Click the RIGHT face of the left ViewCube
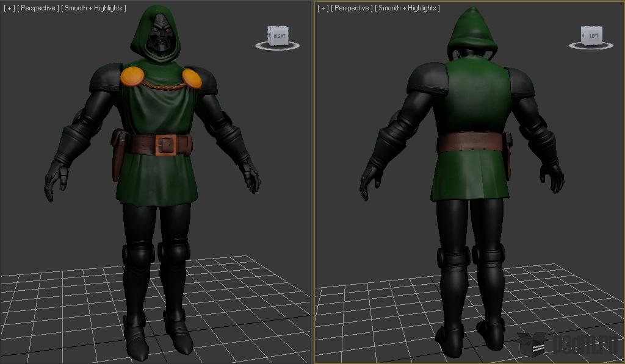 click(279, 35)
